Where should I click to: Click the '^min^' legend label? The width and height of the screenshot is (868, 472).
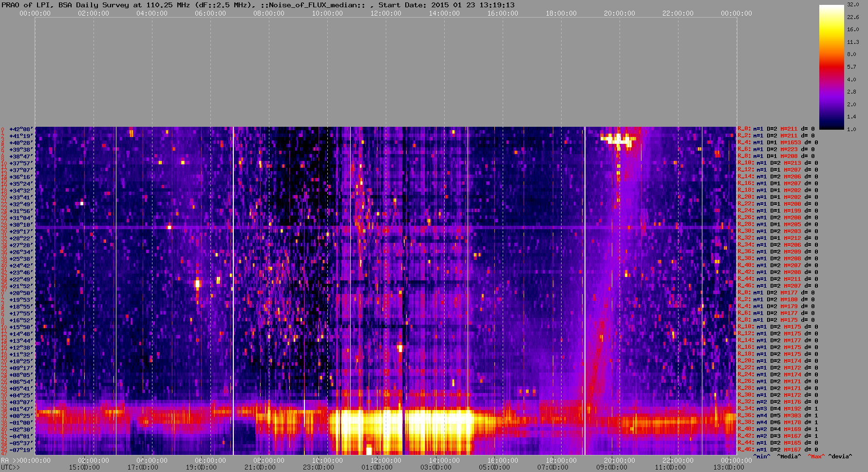pos(762,457)
